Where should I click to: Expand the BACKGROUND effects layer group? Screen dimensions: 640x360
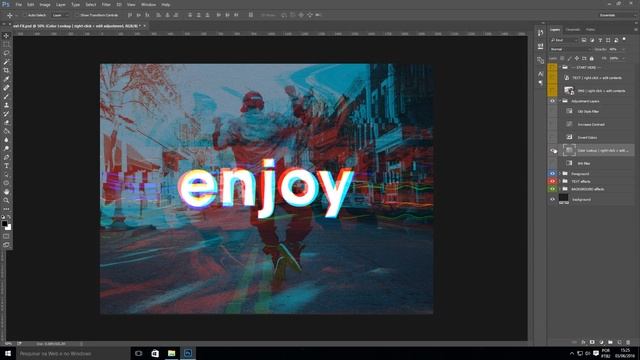(x=560, y=189)
